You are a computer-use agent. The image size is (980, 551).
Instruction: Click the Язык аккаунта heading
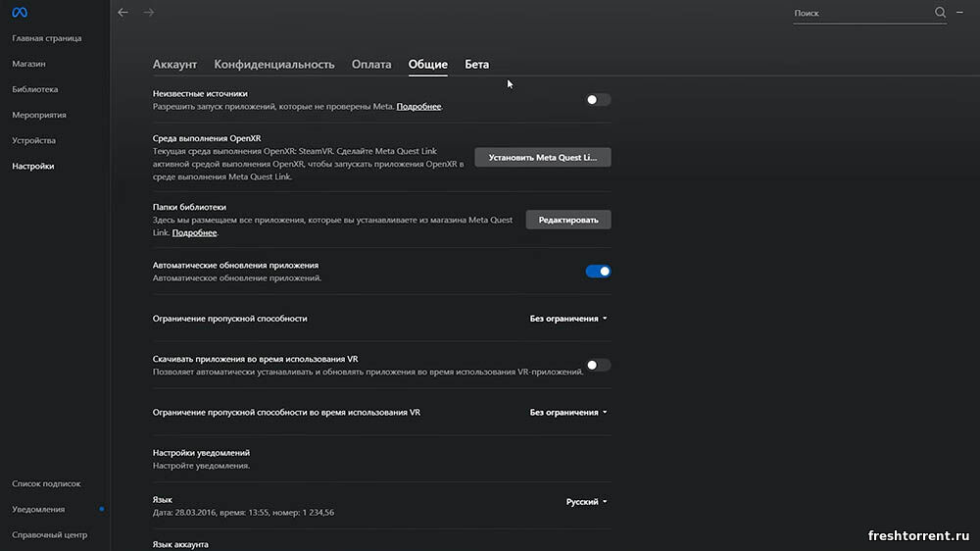pyautogui.click(x=180, y=544)
